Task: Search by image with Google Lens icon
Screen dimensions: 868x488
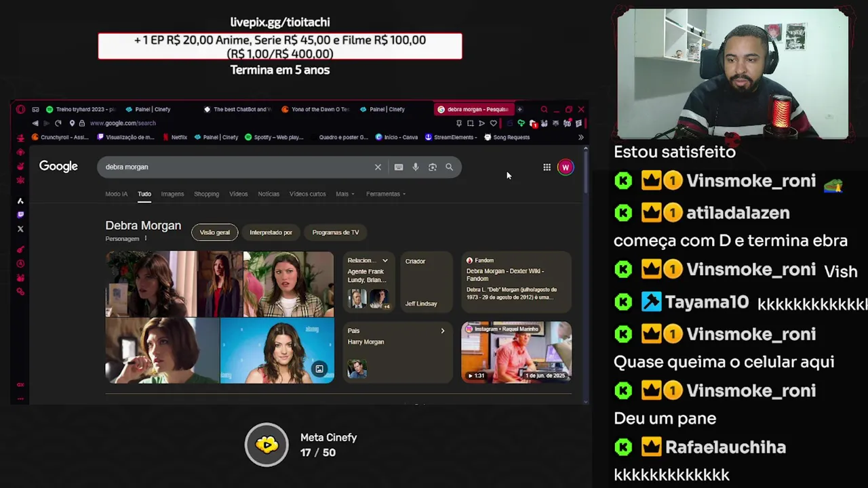Action: [432, 167]
